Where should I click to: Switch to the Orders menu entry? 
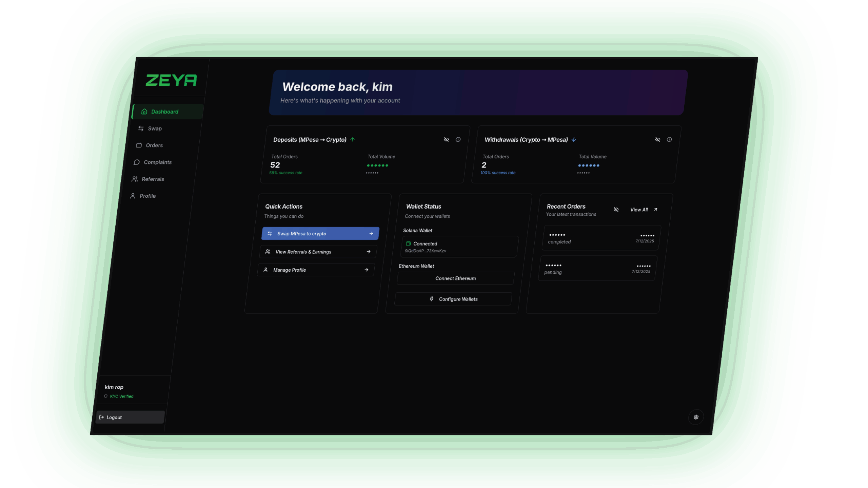pyautogui.click(x=154, y=145)
